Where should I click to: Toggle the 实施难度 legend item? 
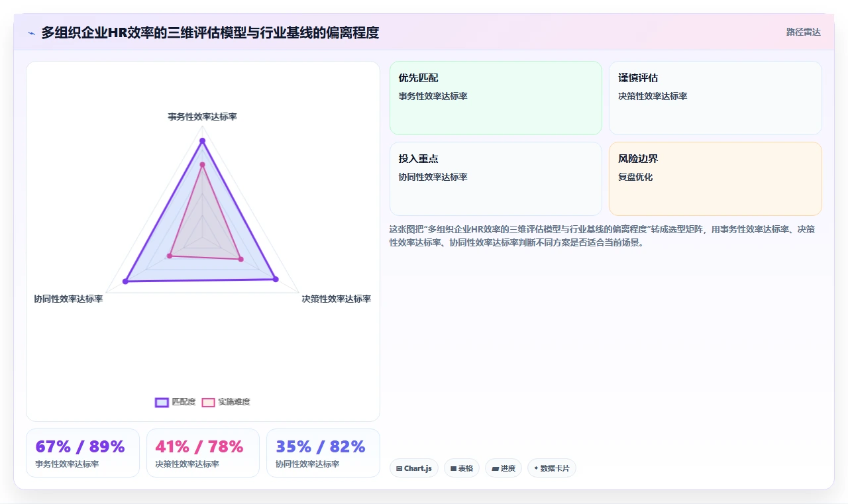click(x=226, y=402)
